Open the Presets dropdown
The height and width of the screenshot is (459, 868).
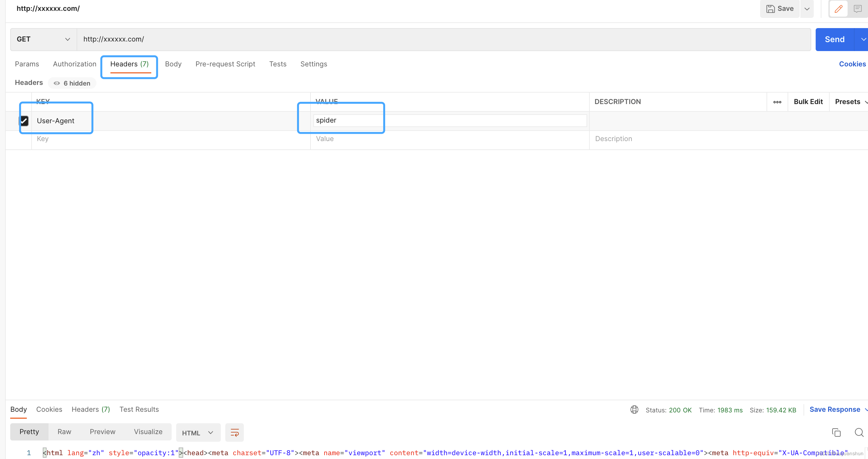coord(851,102)
